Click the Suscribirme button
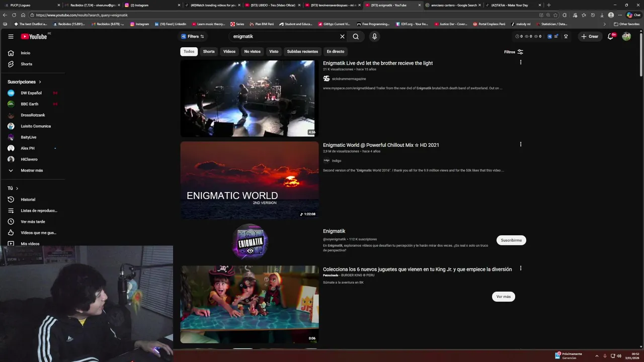 click(x=511, y=240)
